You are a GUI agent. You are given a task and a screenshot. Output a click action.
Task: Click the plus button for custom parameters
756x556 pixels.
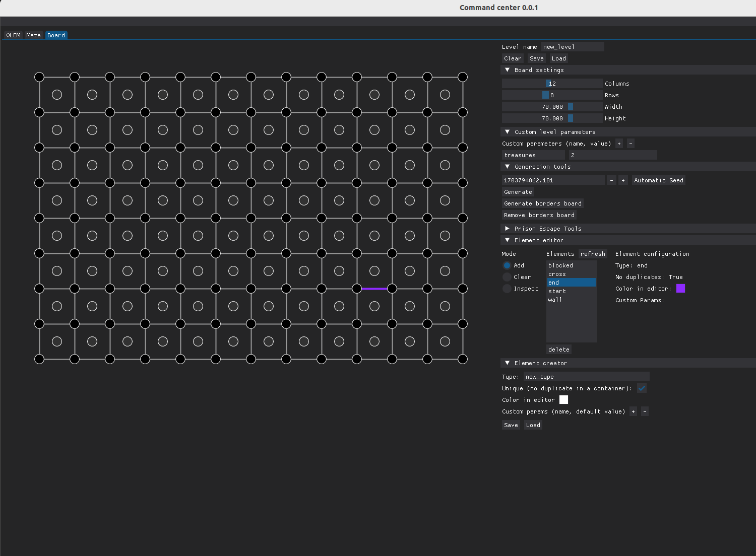pos(619,144)
